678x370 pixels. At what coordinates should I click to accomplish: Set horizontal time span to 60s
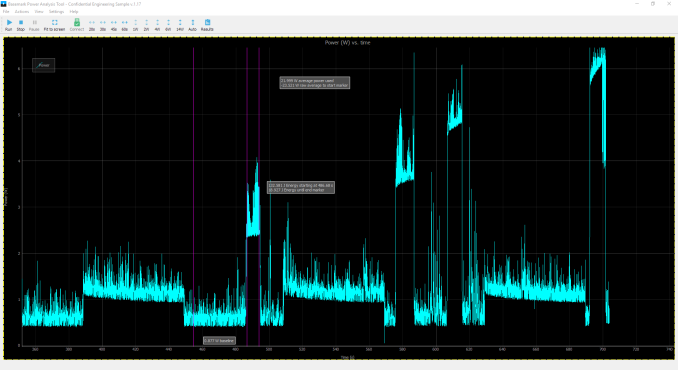pyautogui.click(x=125, y=25)
